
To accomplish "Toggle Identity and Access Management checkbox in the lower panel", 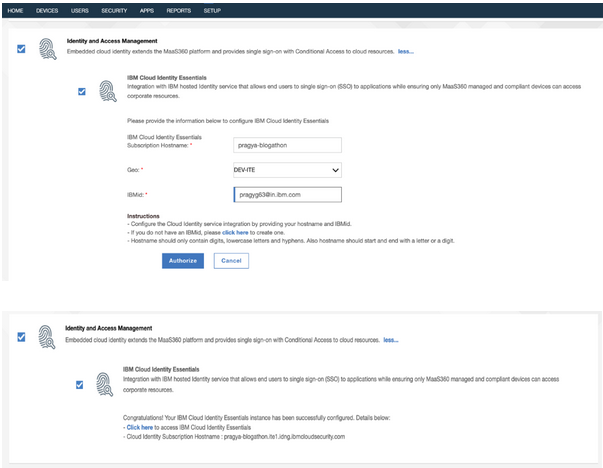I will tap(21, 337).
